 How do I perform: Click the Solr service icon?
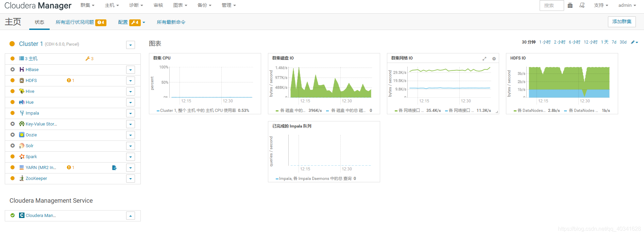coord(22,146)
